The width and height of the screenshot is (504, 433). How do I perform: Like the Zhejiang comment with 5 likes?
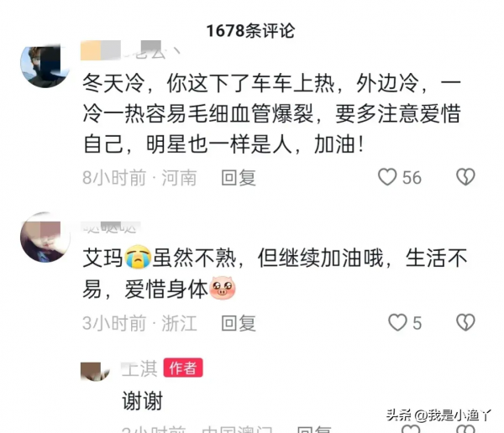point(397,322)
